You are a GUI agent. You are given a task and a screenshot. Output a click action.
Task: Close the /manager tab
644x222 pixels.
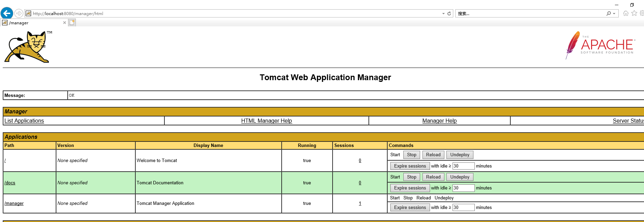pyautogui.click(x=65, y=23)
